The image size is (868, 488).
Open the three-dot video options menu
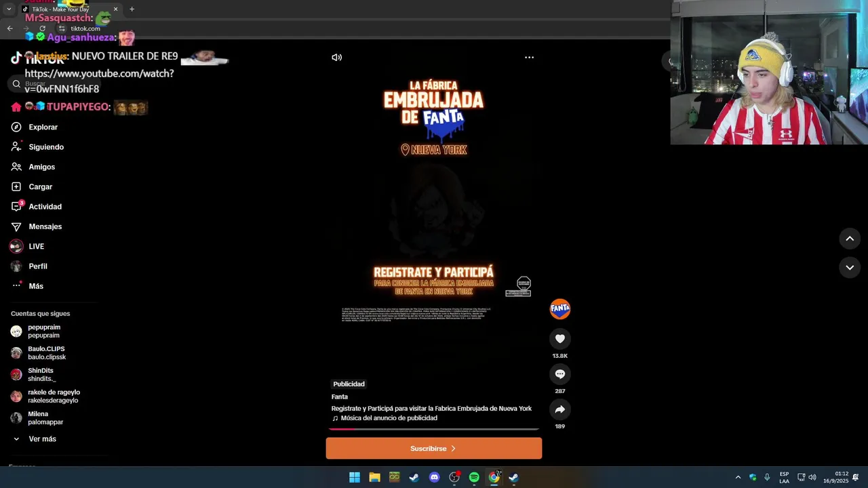[529, 58]
